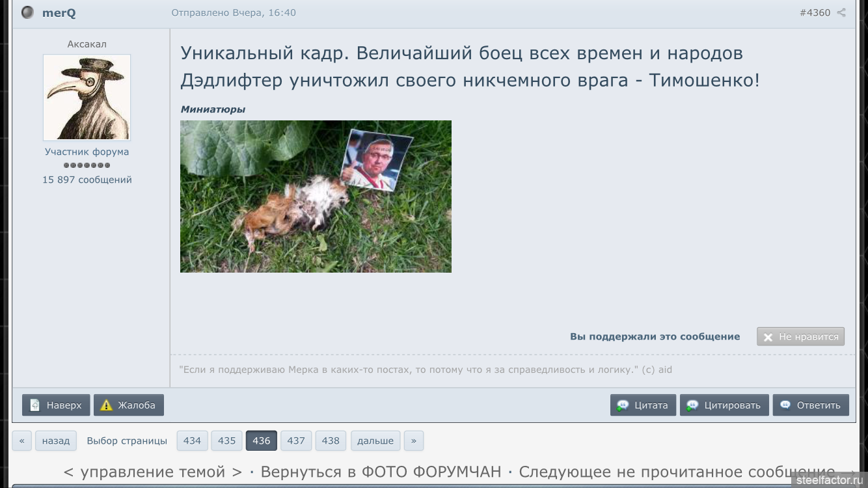The height and width of the screenshot is (488, 868).
Task: Open merQ's plague doctor avatar
Action: [87, 98]
